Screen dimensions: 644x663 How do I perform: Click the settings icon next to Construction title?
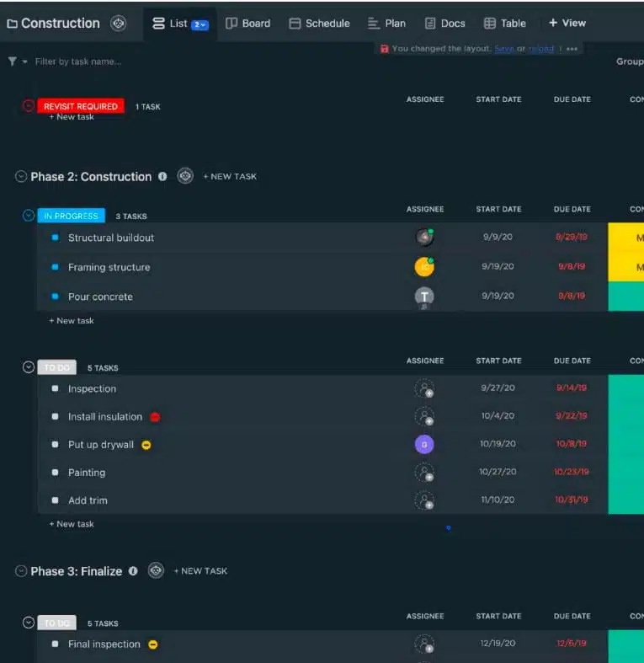coord(119,24)
